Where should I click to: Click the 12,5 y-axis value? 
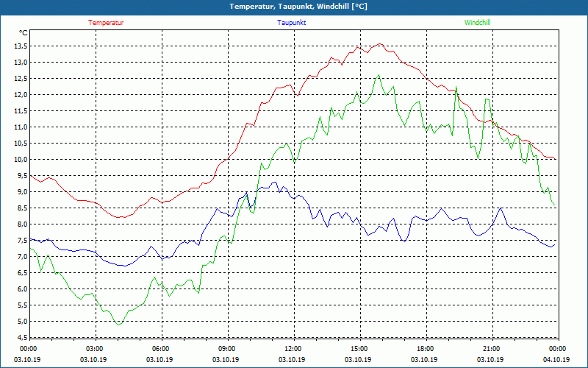pos(21,79)
